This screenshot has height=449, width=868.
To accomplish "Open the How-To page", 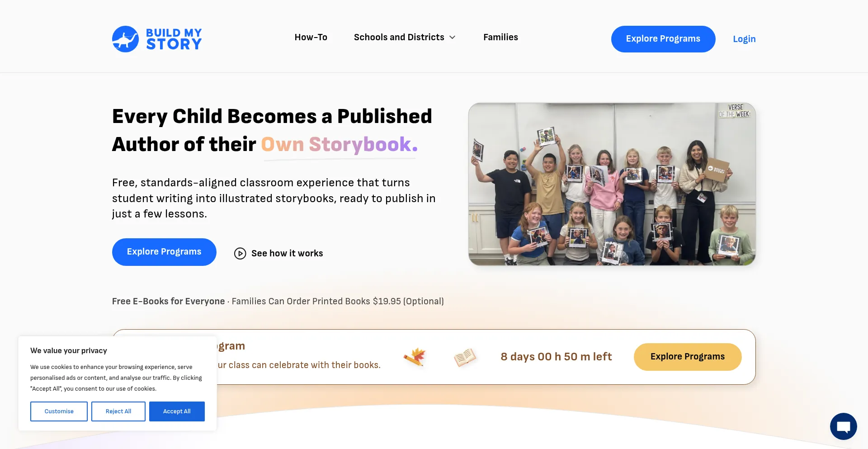I will pyautogui.click(x=311, y=37).
